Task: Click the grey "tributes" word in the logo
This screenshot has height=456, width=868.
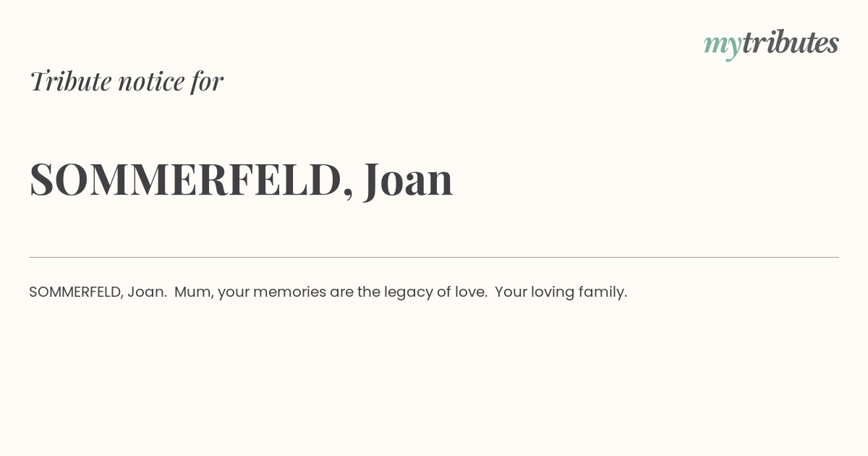Action: [791, 43]
